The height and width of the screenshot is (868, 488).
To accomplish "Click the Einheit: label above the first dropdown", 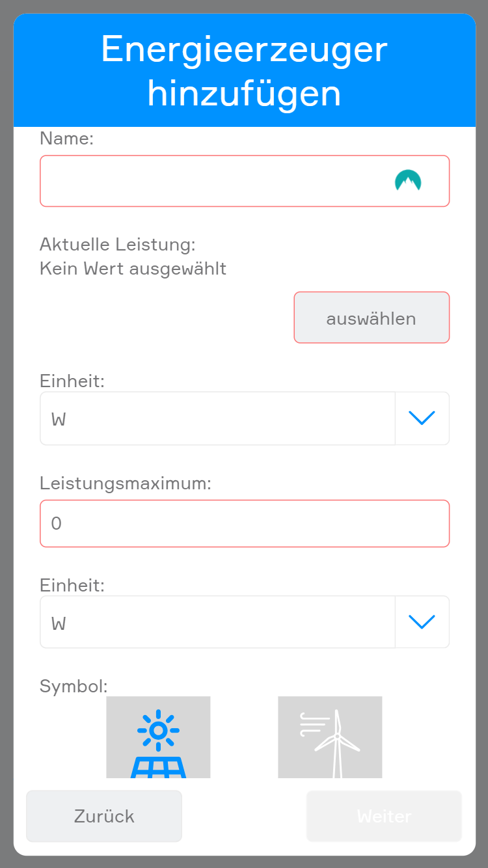I will (x=72, y=381).
